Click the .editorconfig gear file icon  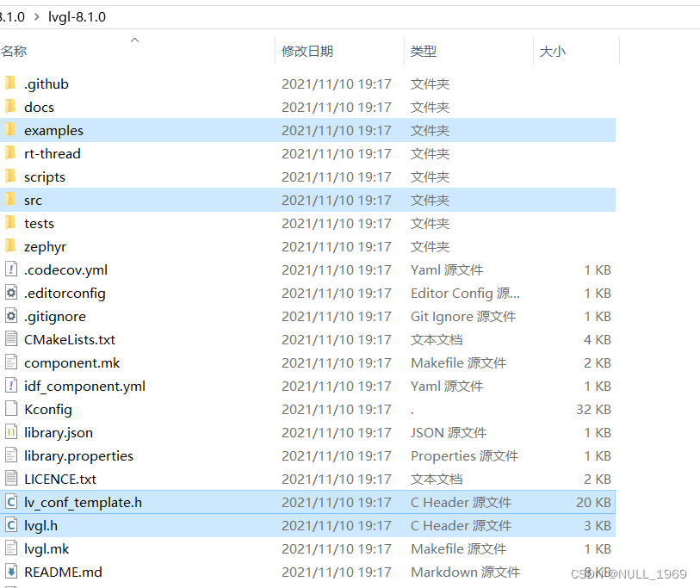(11, 293)
